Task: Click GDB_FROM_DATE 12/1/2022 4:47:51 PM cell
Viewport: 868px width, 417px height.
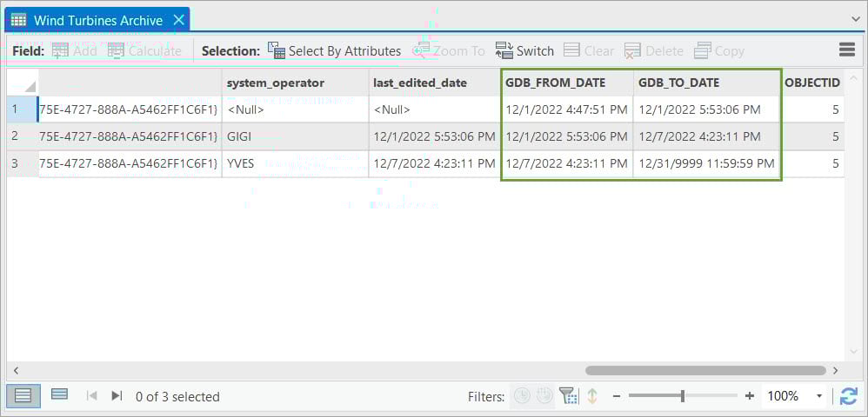Action: coord(567,109)
